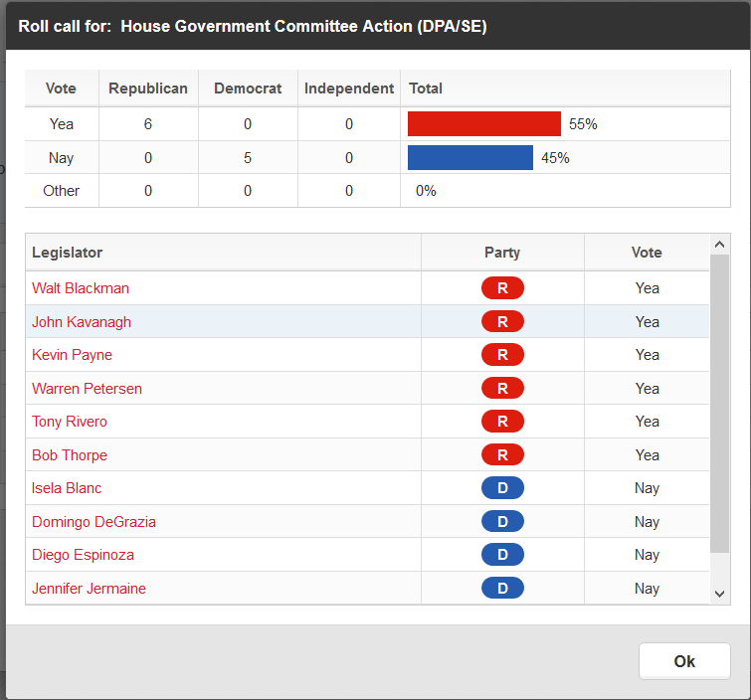Click the Democrat column header
The image size is (751, 700).
(248, 88)
